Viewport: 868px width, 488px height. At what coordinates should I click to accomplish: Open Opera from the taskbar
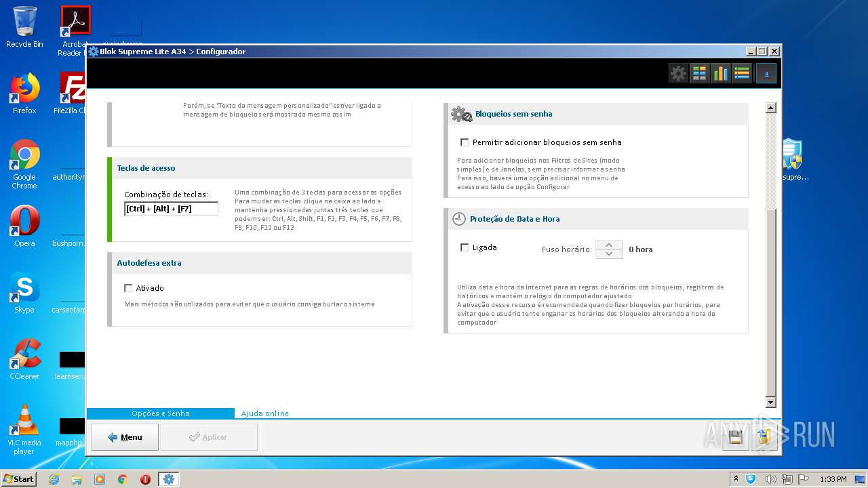tap(145, 479)
